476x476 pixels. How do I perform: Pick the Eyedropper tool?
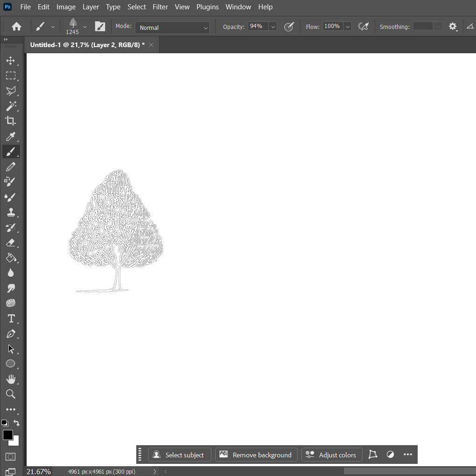(x=11, y=136)
